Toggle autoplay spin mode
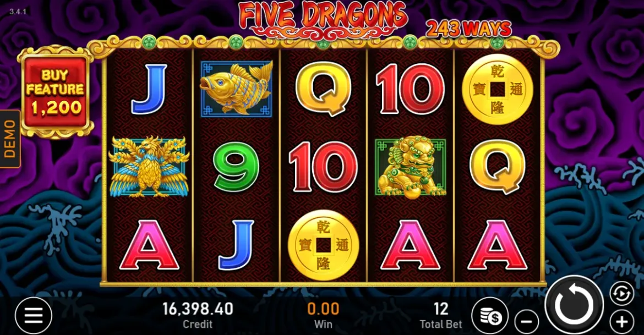This screenshot has height=335, width=644. point(621,293)
